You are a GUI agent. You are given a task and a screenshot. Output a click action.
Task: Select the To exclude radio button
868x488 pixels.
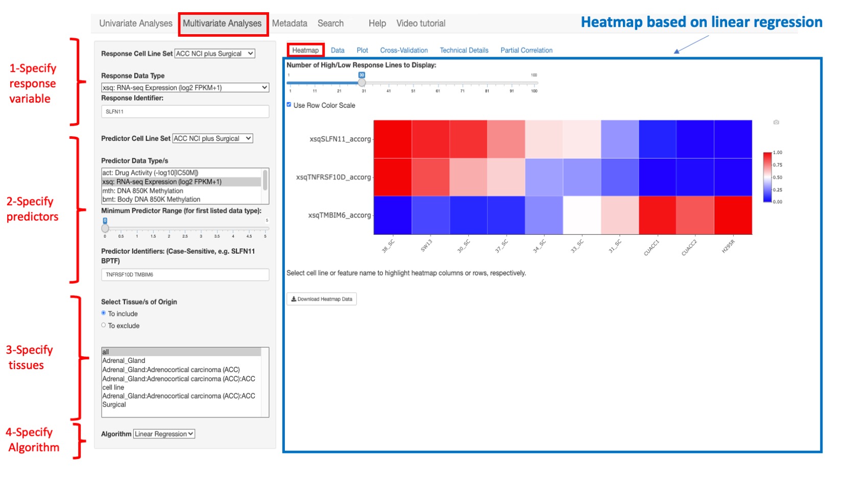[x=104, y=325]
